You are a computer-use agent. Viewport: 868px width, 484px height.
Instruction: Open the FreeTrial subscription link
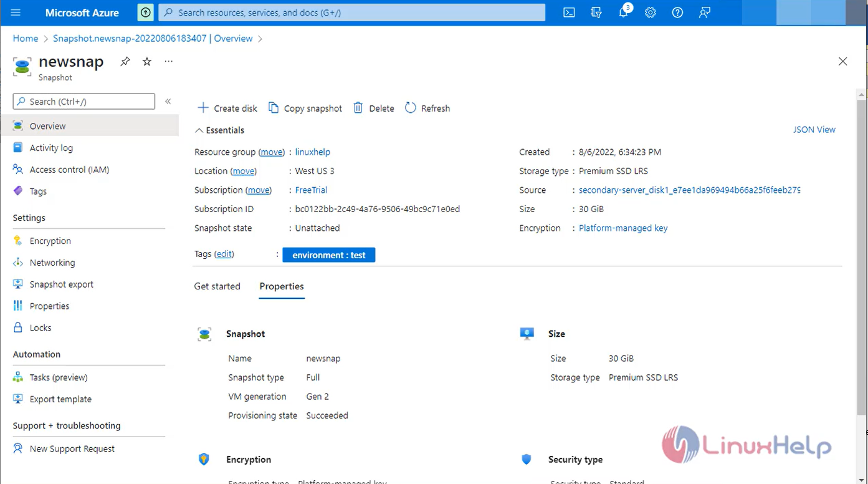(311, 190)
